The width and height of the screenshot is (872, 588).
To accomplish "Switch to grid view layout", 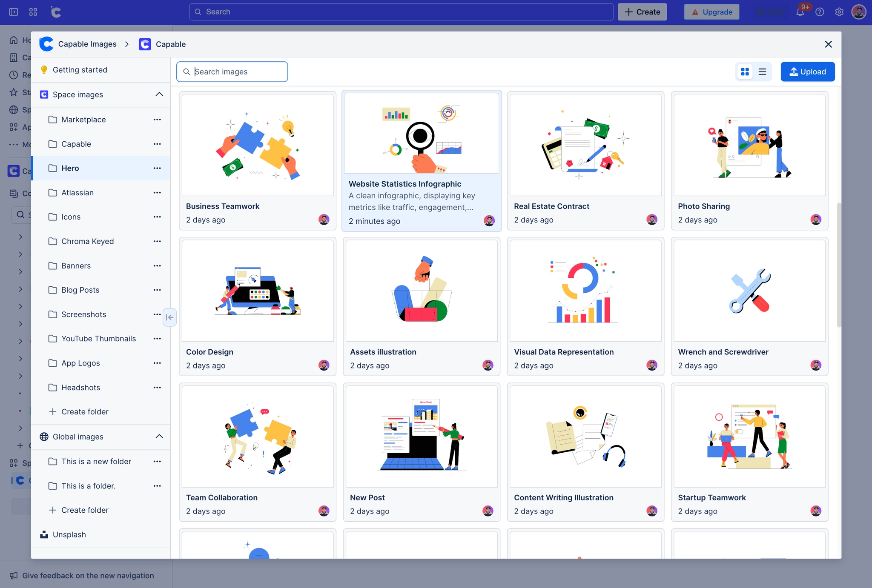I will pos(745,72).
